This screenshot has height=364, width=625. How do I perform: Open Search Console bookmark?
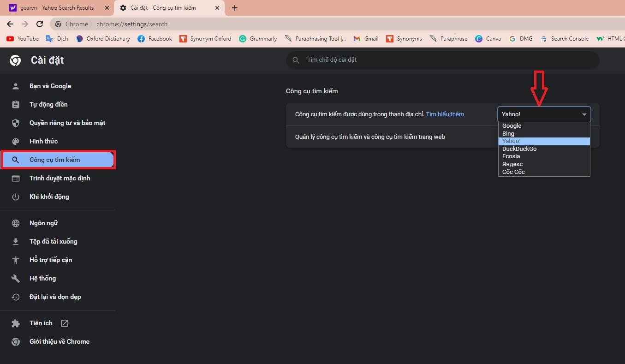[x=565, y=39]
